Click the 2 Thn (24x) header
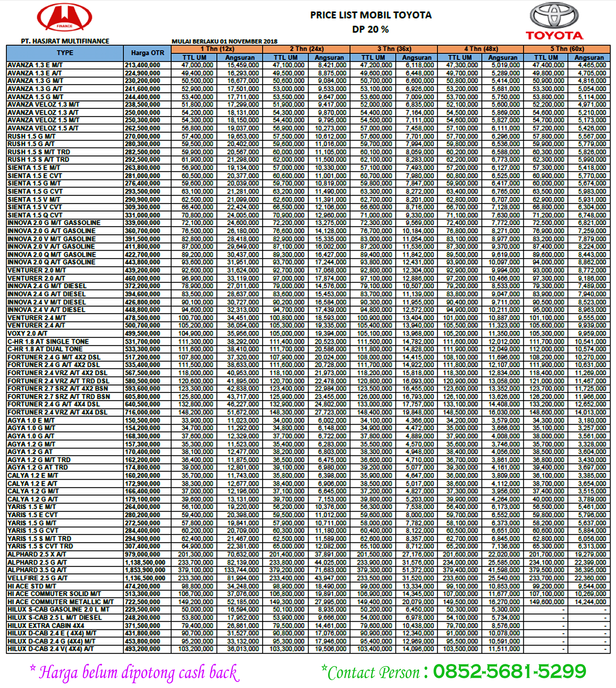Screen dimensions: 616x688 (x=306, y=49)
